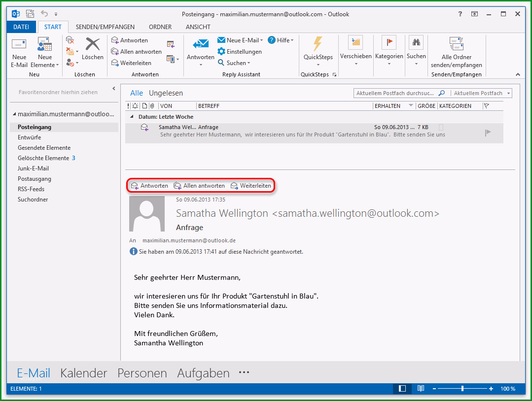
Task: Click the Undo arrow in quick access toolbar
Action: [x=44, y=14]
